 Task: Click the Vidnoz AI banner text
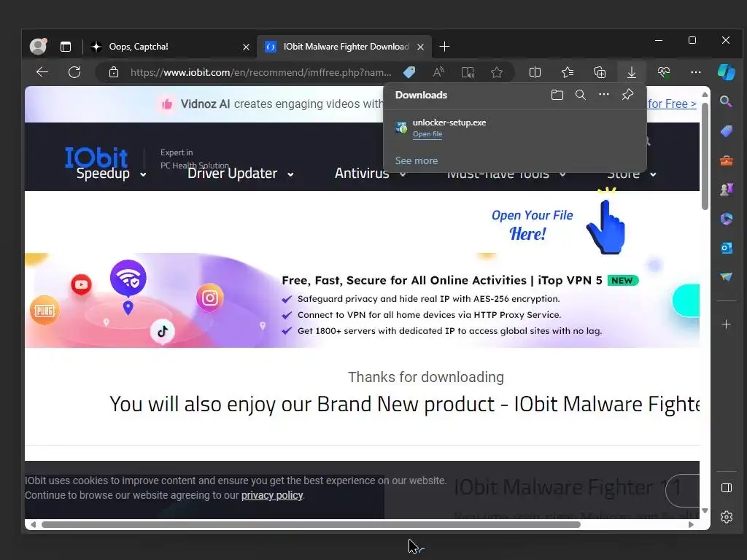(282, 104)
